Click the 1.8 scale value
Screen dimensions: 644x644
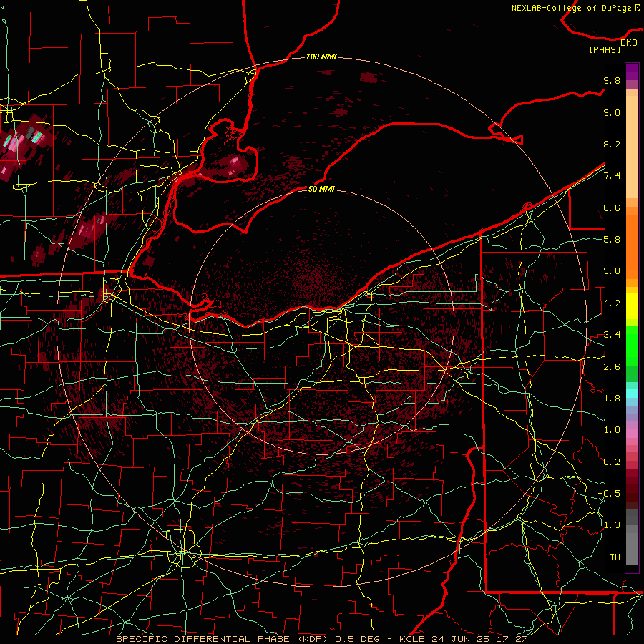click(x=612, y=399)
